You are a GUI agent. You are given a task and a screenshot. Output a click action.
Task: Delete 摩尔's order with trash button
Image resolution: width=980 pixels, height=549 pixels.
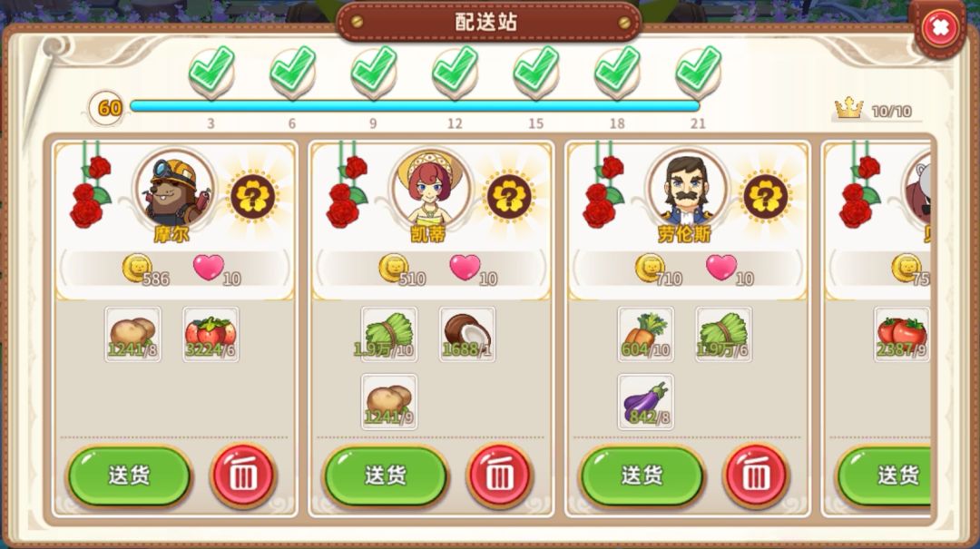pos(243,475)
